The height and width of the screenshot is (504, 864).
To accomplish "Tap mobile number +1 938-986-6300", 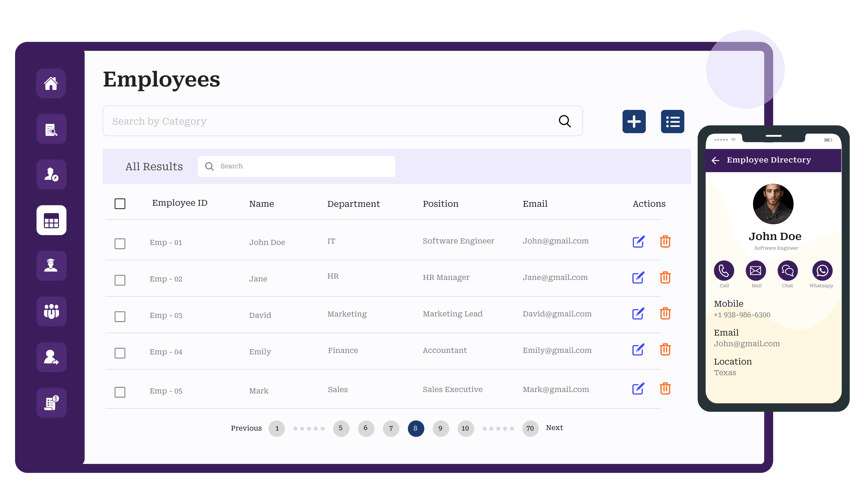I will click(742, 315).
